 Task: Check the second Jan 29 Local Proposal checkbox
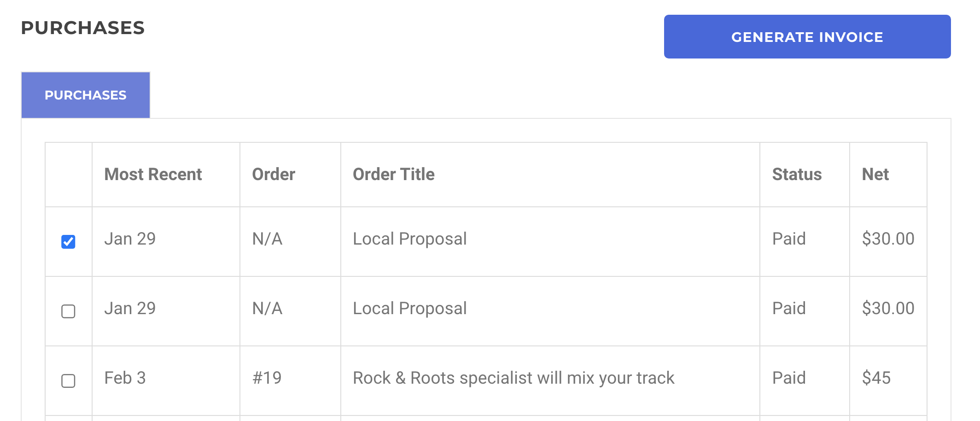tap(68, 311)
